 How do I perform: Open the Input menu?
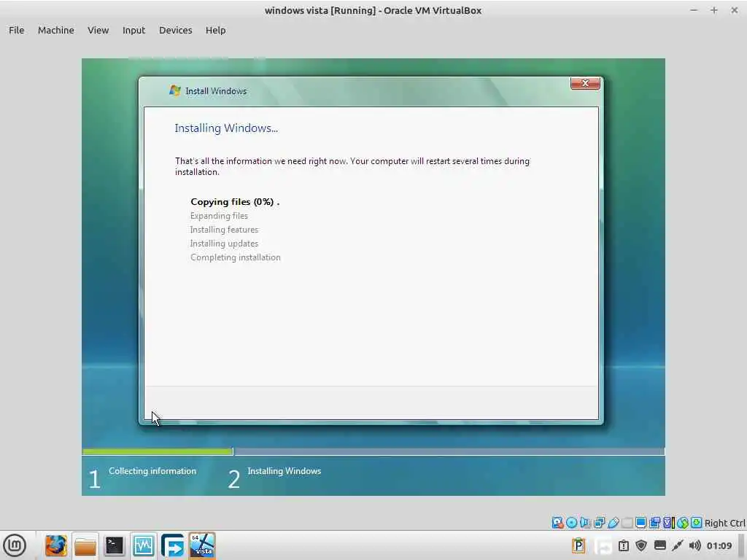point(134,30)
